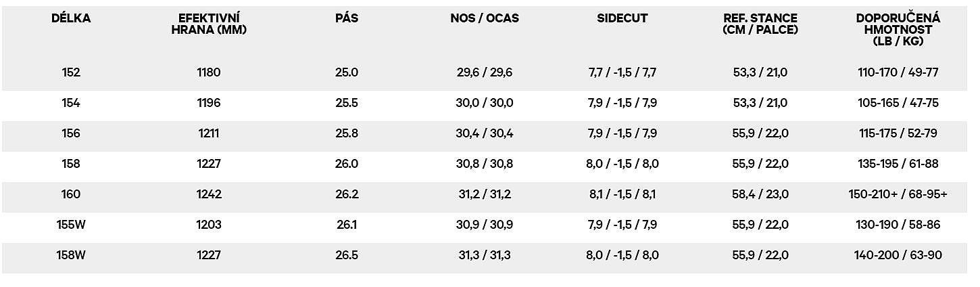The width and height of the screenshot is (980, 287).
Task: Click weight range 150-210+ / 68-95+
Action: (898, 194)
